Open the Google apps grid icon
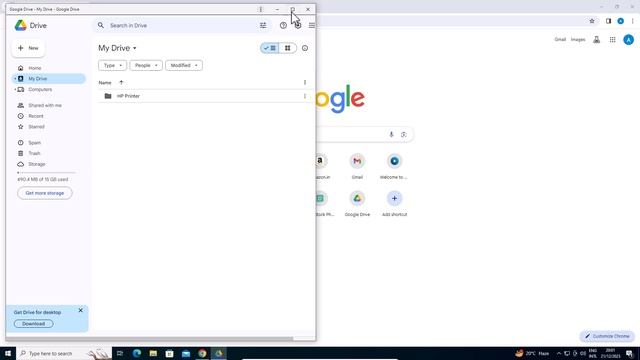Viewport: 640px width, 360px height. click(x=613, y=40)
